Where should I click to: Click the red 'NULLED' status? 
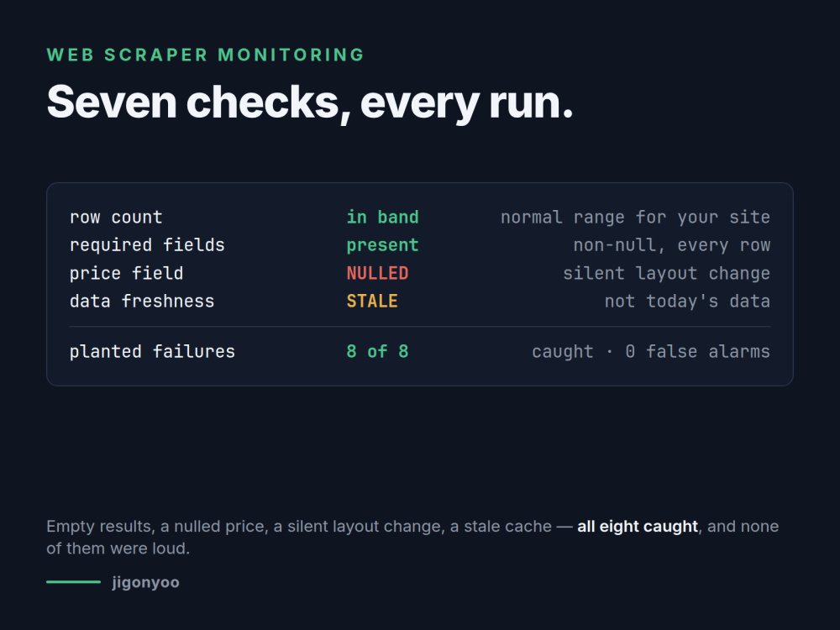377,273
